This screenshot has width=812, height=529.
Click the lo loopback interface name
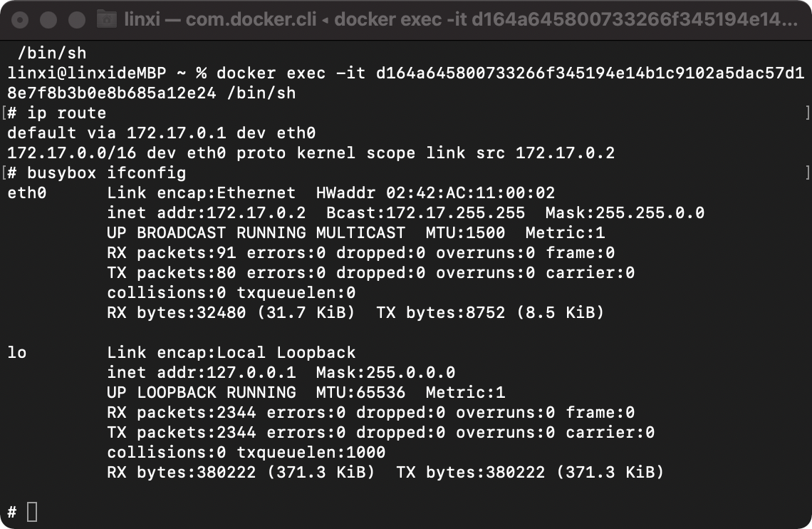pos(17,352)
